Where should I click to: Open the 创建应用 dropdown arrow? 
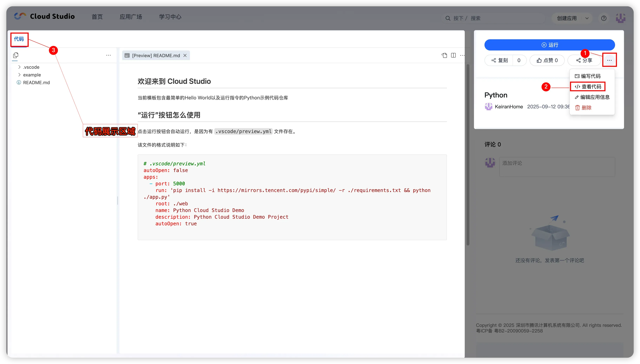coord(587,18)
